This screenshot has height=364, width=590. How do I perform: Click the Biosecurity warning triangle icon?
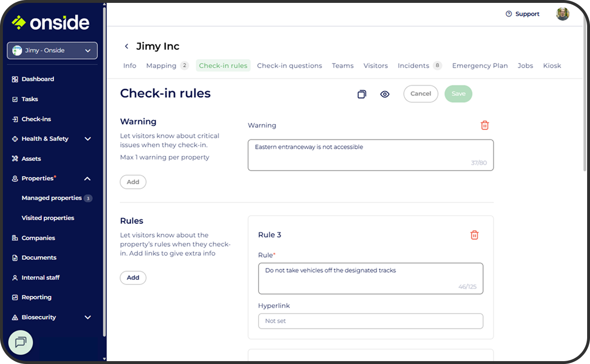pos(15,318)
